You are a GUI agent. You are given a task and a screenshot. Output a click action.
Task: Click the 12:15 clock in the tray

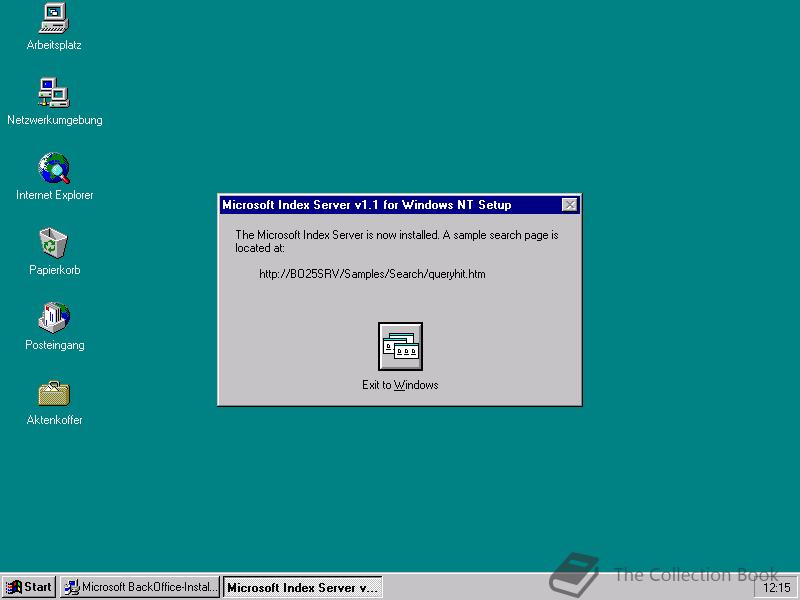click(776, 588)
